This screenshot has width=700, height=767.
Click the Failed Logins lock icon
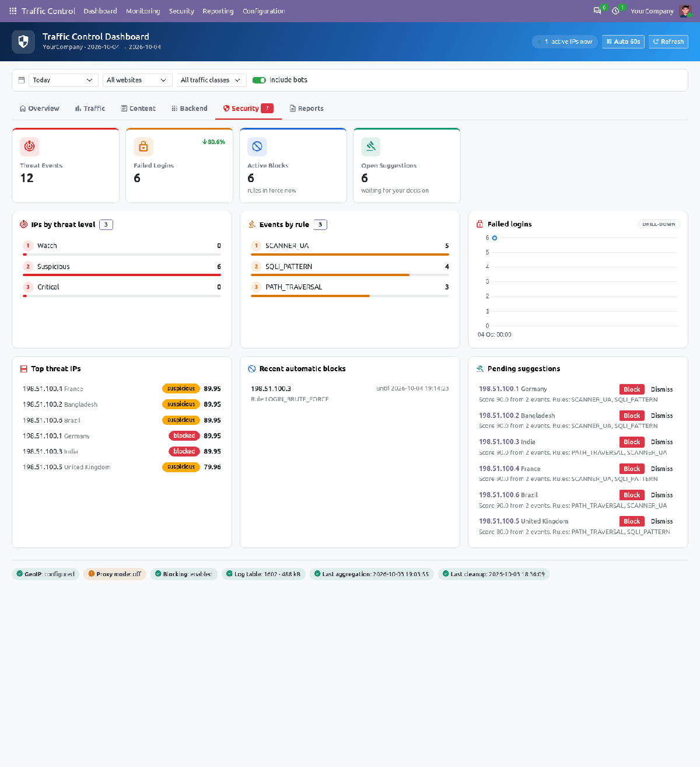(x=143, y=147)
